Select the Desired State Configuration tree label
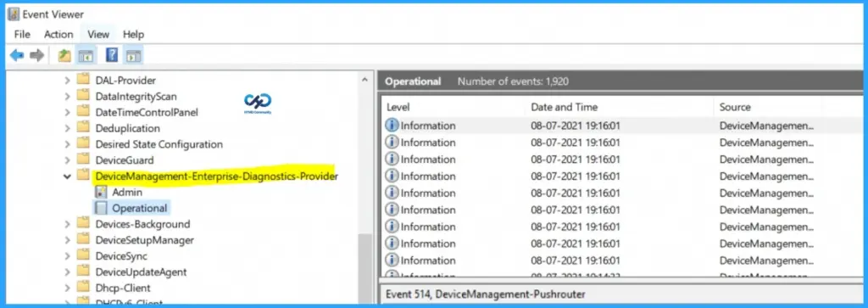 159,144
